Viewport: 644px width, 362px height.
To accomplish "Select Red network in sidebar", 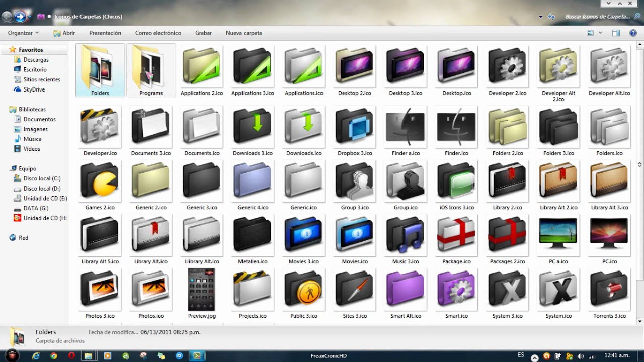I will 23,238.
